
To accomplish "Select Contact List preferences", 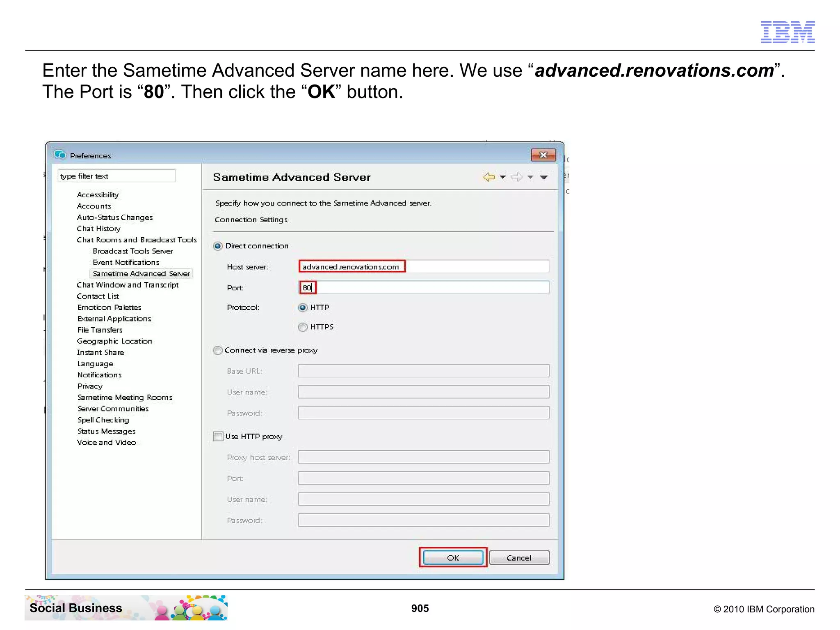I will 98,296.
